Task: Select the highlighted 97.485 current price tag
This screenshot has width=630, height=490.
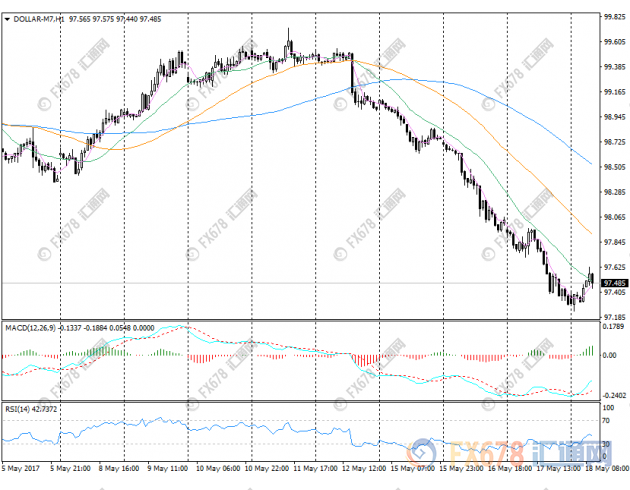Action: 614,283
